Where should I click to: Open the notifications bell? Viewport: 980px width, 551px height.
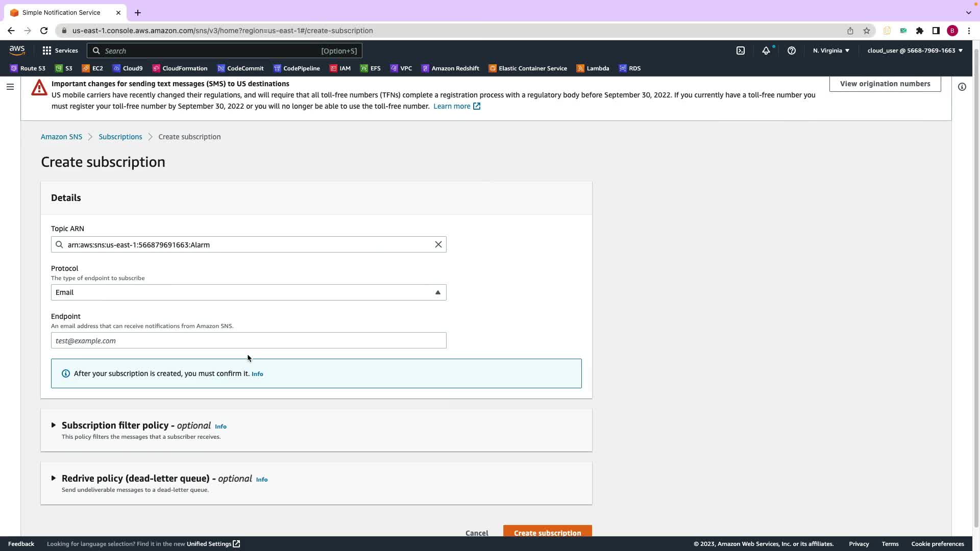tap(766, 51)
